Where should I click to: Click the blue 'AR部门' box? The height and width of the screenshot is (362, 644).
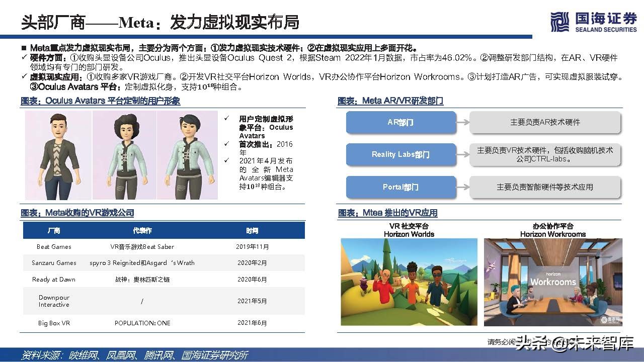pos(401,122)
